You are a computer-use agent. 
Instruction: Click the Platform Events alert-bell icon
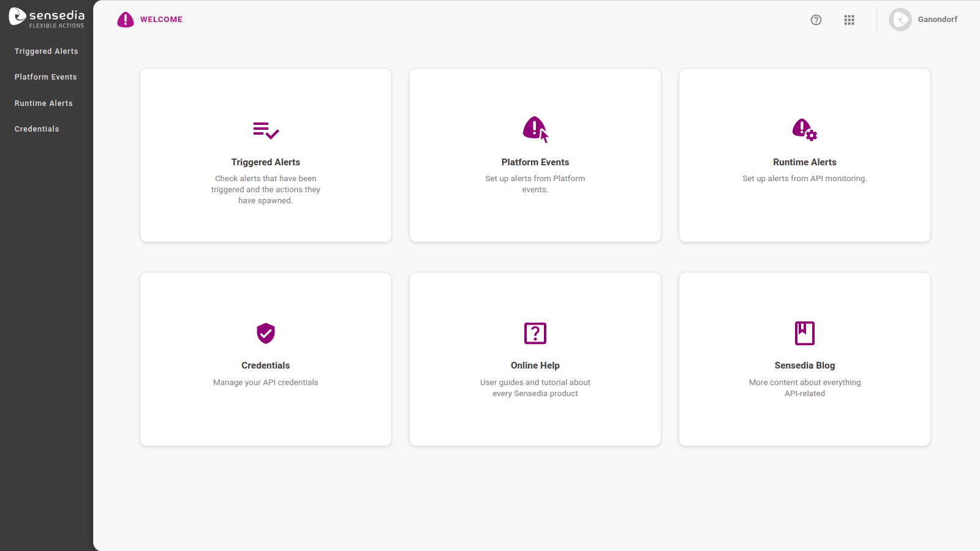(535, 130)
